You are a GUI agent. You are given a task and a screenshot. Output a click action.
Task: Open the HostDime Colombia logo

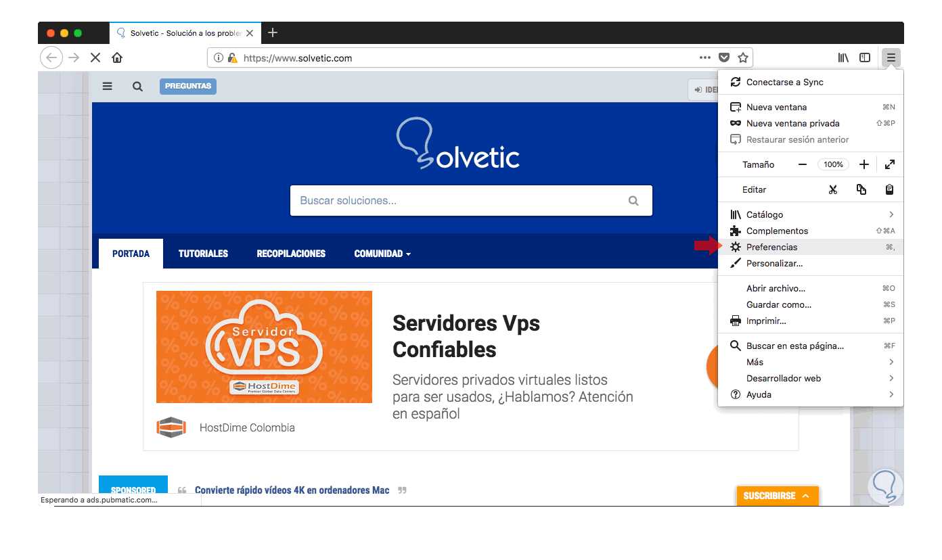point(171,427)
